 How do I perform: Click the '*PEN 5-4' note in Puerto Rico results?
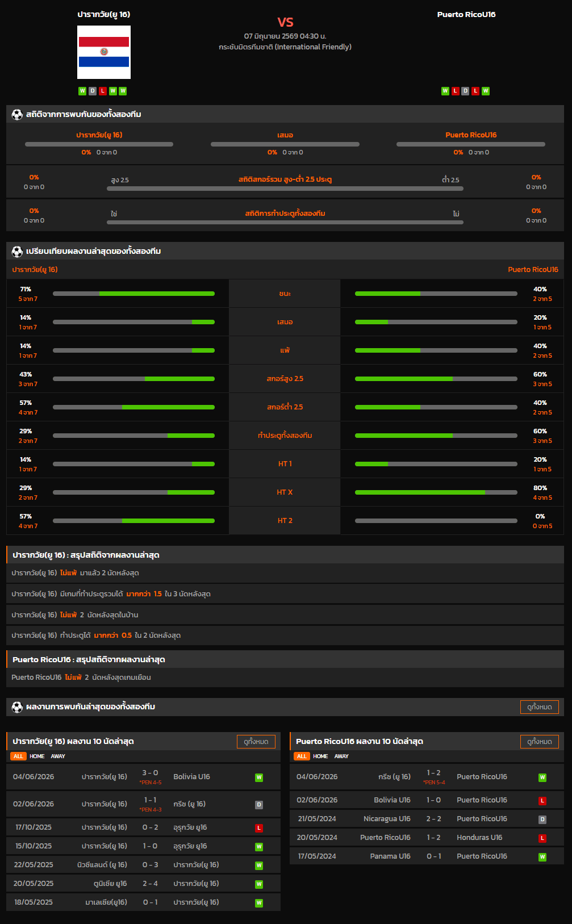pyautogui.click(x=434, y=783)
